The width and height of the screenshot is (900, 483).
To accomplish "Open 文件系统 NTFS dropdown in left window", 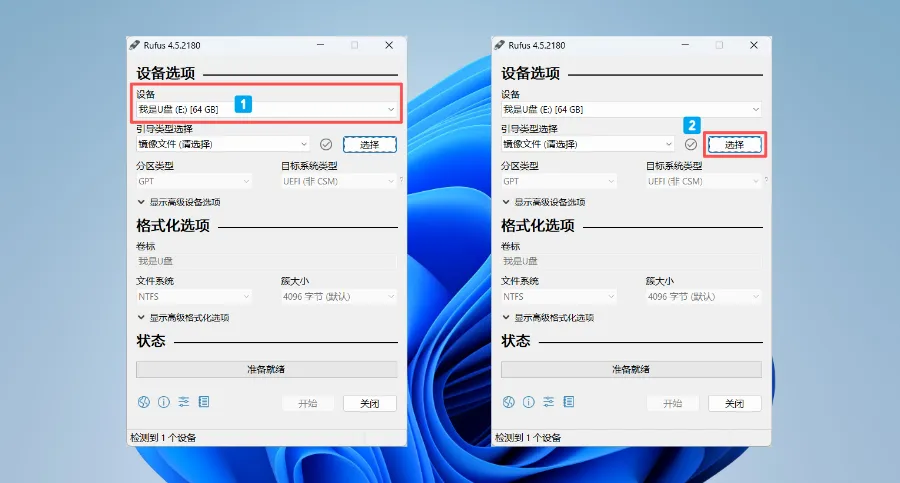I will point(194,296).
